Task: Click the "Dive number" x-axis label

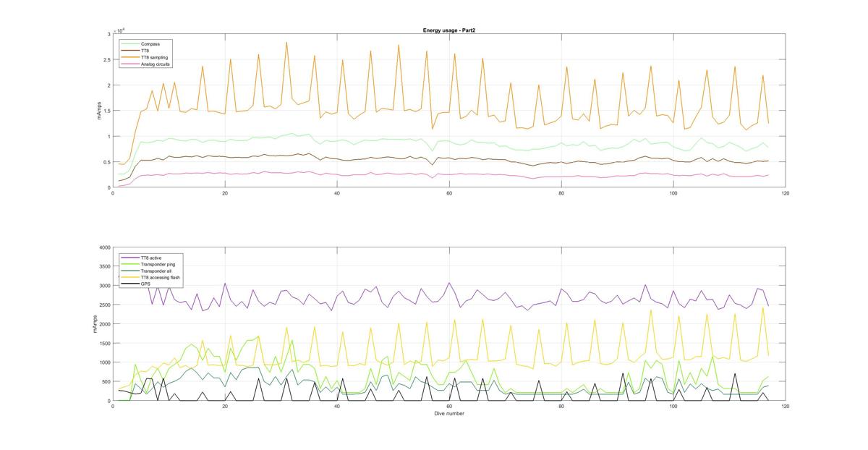Action: pyautogui.click(x=448, y=414)
